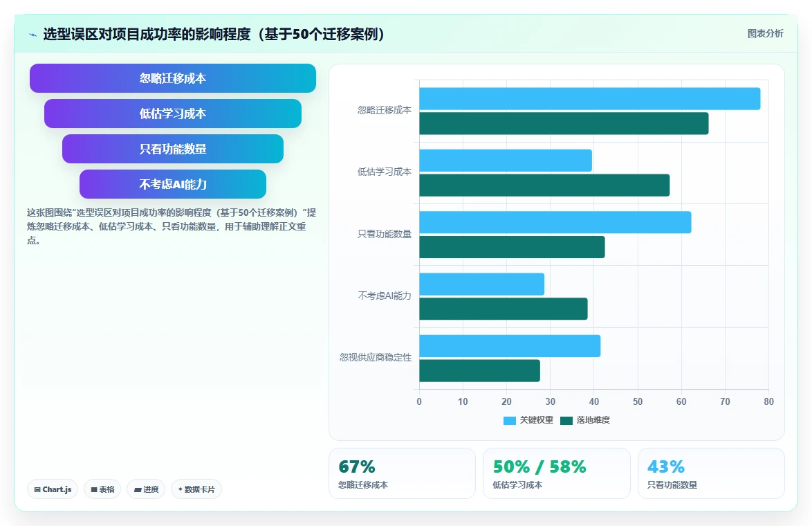Click the 只看功能数量 y-axis label
Viewport: 812px width, 526px height.
385,234
